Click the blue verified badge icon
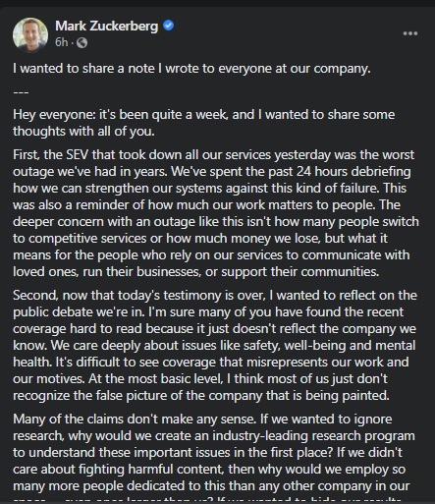The width and height of the screenshot is (435, 504). 168,26
